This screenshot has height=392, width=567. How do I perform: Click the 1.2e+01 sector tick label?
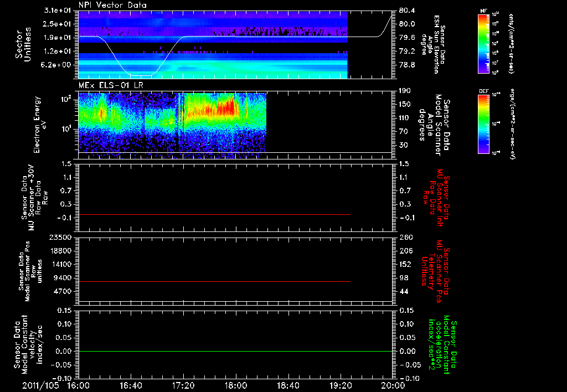58,51
